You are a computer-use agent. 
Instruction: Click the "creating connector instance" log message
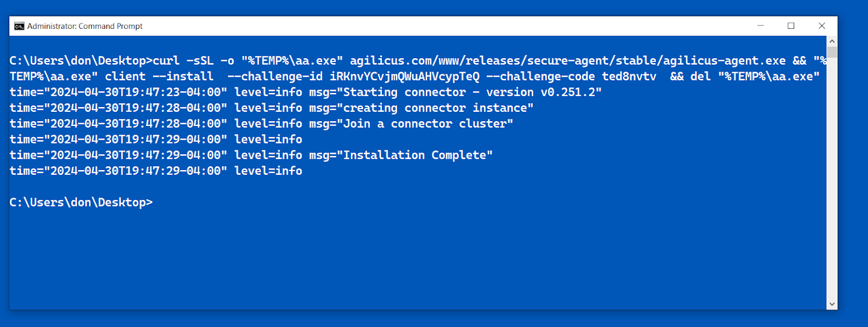coord(438,108)
